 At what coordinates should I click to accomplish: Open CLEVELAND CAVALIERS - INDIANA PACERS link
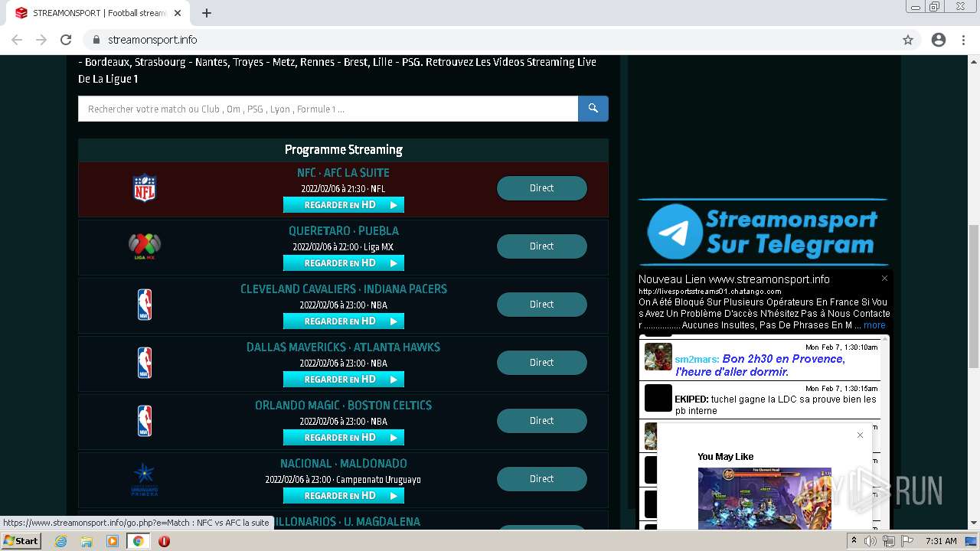344,289
